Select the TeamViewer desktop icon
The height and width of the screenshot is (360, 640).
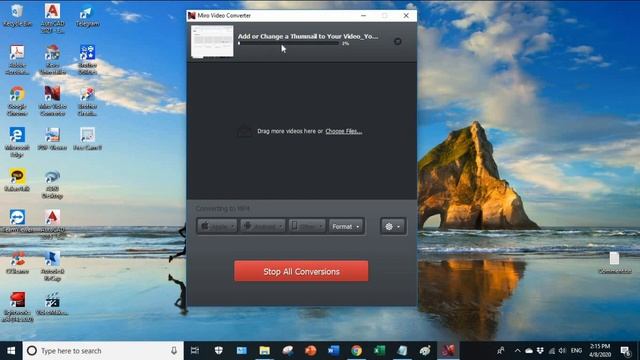tap(17, 221)
